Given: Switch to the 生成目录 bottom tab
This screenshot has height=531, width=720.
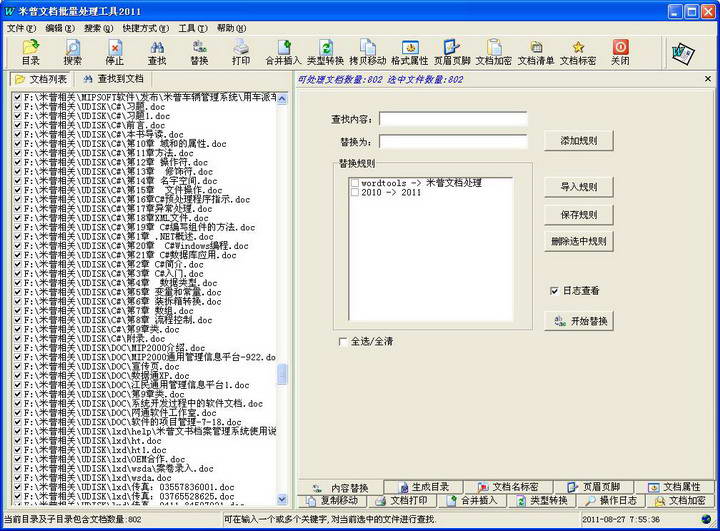Looking at the screenshot, I should coord(424,487).
